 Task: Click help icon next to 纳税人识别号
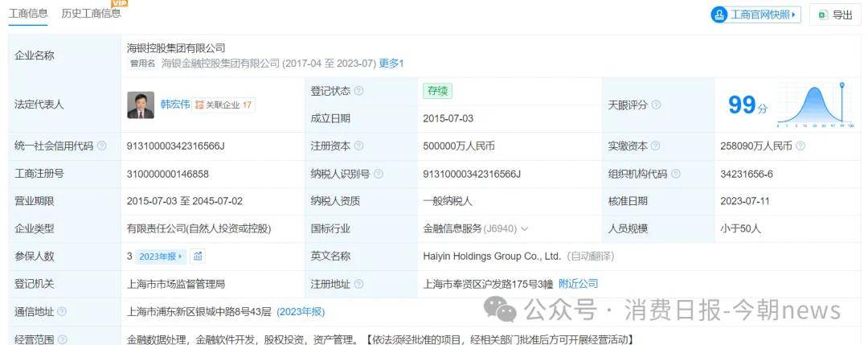[379, 174]
